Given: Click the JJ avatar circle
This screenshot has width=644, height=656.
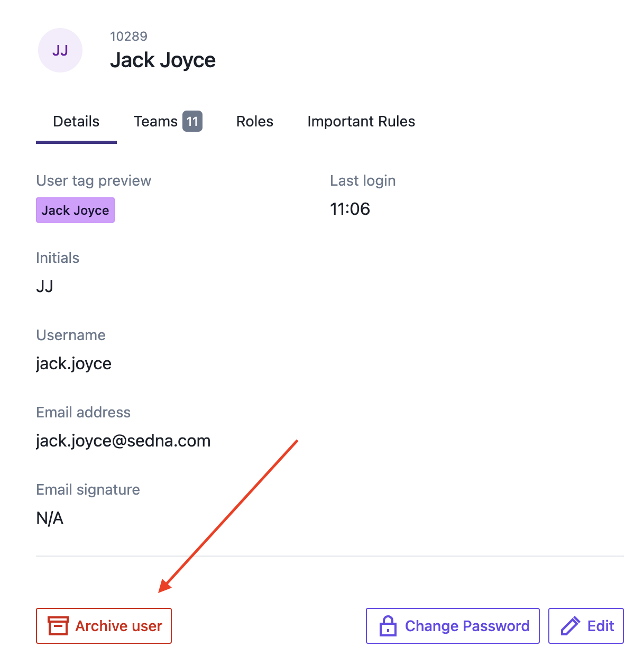Looking at the screenshot, I should 60,50.
